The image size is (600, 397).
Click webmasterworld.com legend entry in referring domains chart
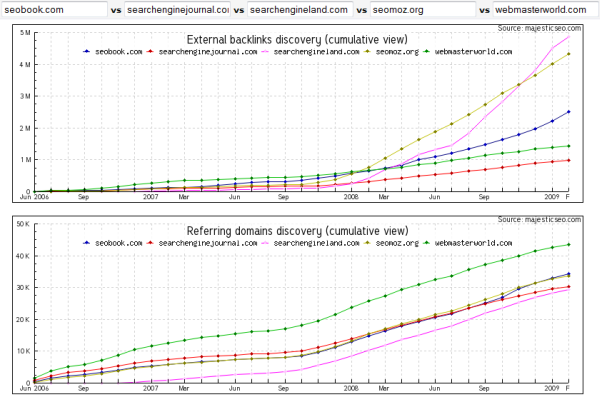pyautogui.click(x=468, y=243)
